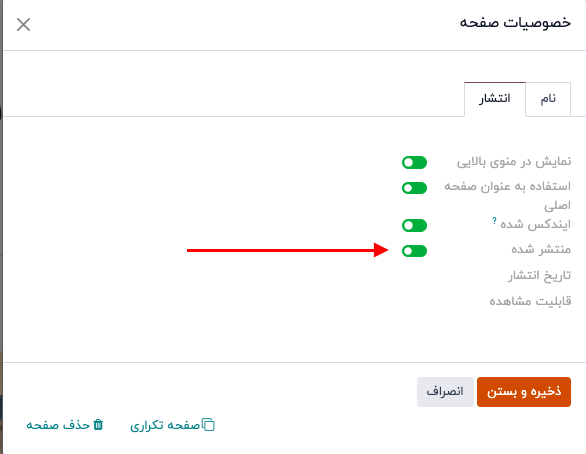Click the duplicate icon beside صفحه تکراری
The image size is (586, 454).
coord(209,424)
